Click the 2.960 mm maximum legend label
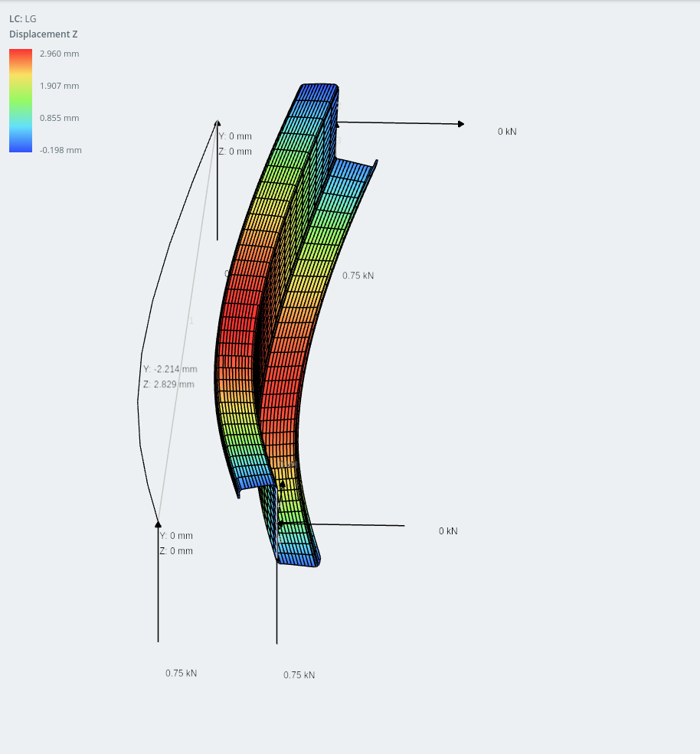The width and height of the screenshot is (700, 754). pyautogui.click(x=59, y=54)
